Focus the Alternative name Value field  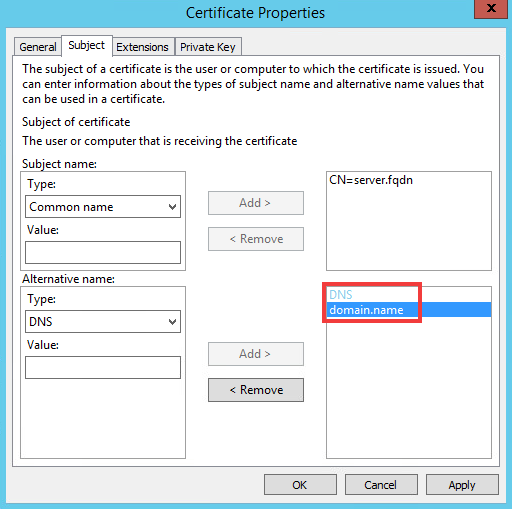click(x=103, y=367)
